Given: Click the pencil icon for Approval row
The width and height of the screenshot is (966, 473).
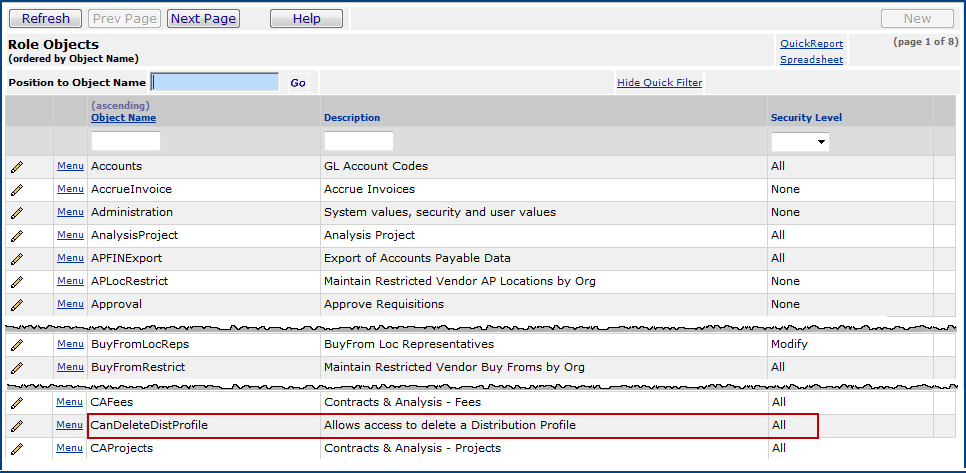Looking at the screenshot, I should 17,305.
